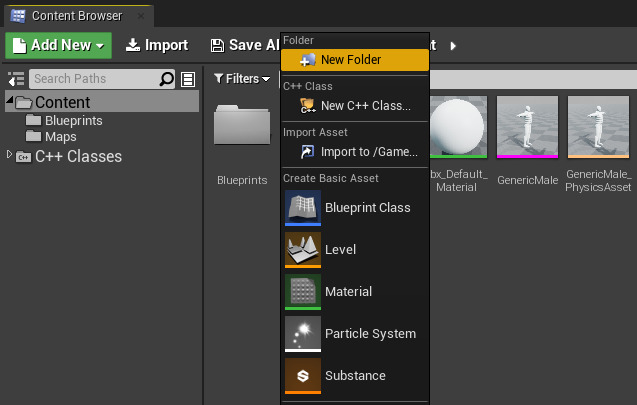Click the Filters funnel icon
Screen dimensions: 637x405
218,78
